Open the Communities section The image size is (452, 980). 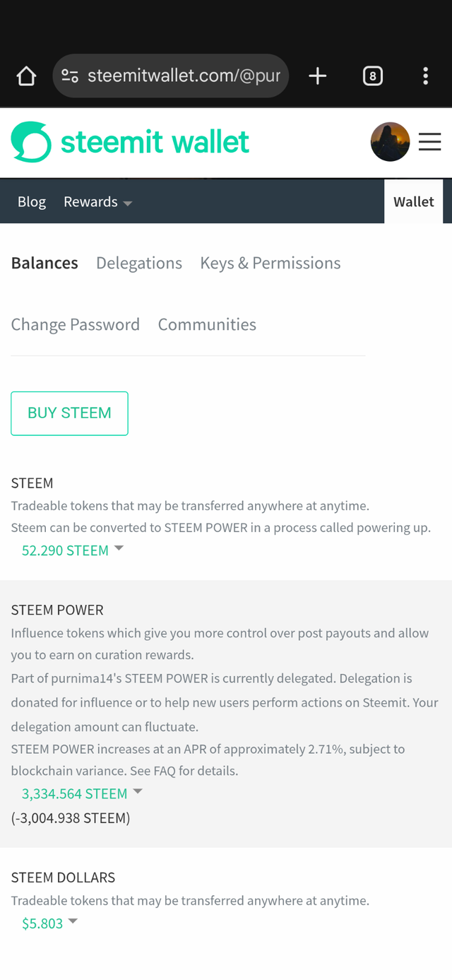[207, 325]
